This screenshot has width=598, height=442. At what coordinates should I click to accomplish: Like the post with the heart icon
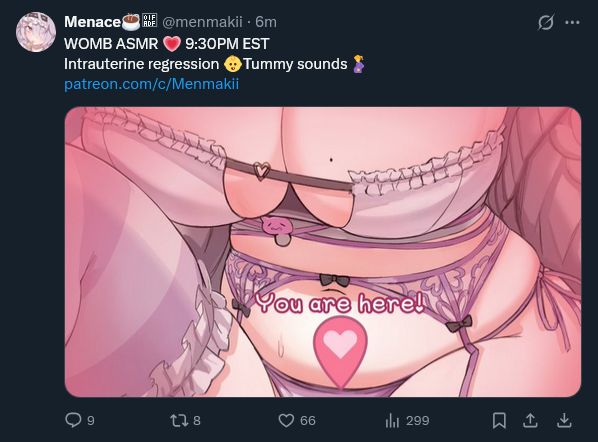coord(286,421)
